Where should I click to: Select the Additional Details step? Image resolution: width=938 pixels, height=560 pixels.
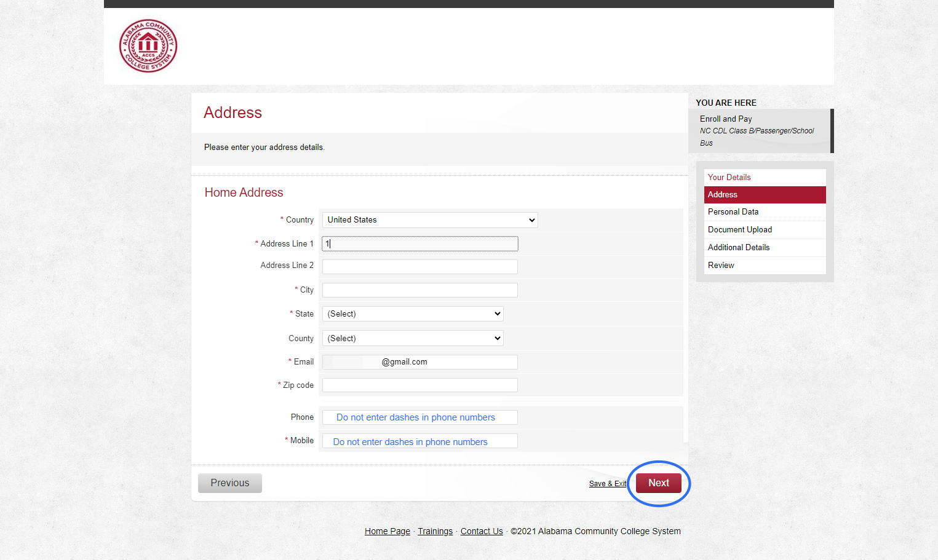tap(765, 248)
